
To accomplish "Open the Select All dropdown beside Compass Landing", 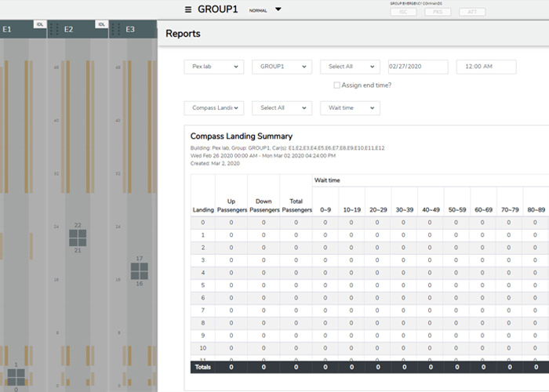I will click(282, 108).
